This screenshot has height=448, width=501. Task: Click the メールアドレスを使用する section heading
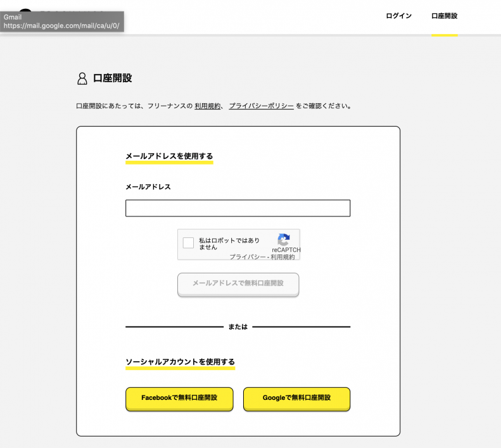click(x=169, y=156)
